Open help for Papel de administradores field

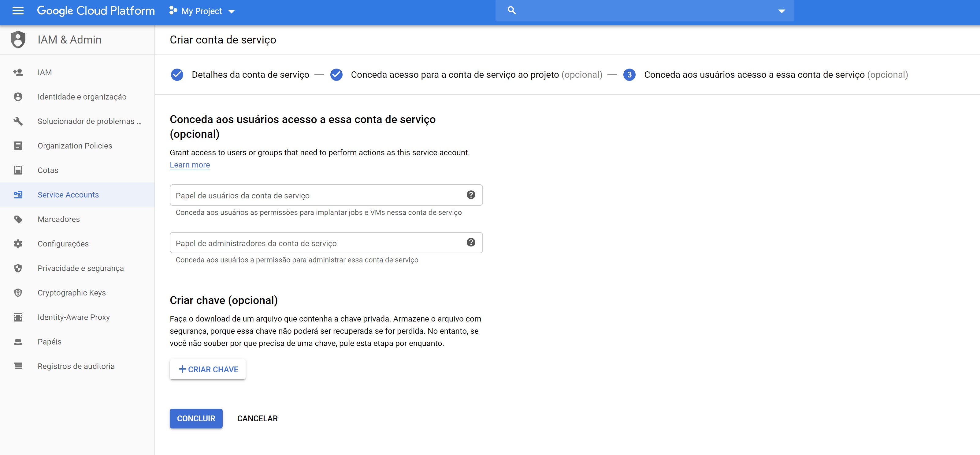point(471,243)
